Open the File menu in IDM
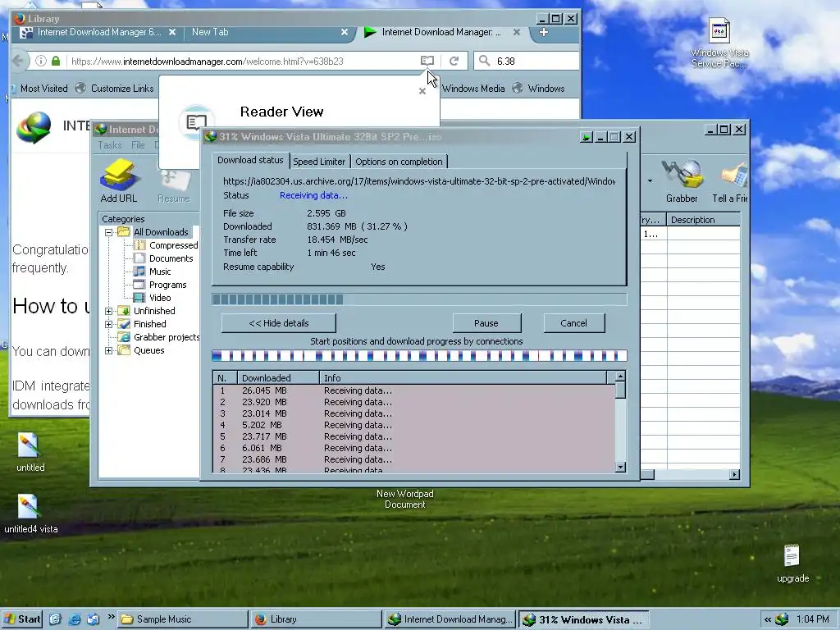 click(138, 145)
